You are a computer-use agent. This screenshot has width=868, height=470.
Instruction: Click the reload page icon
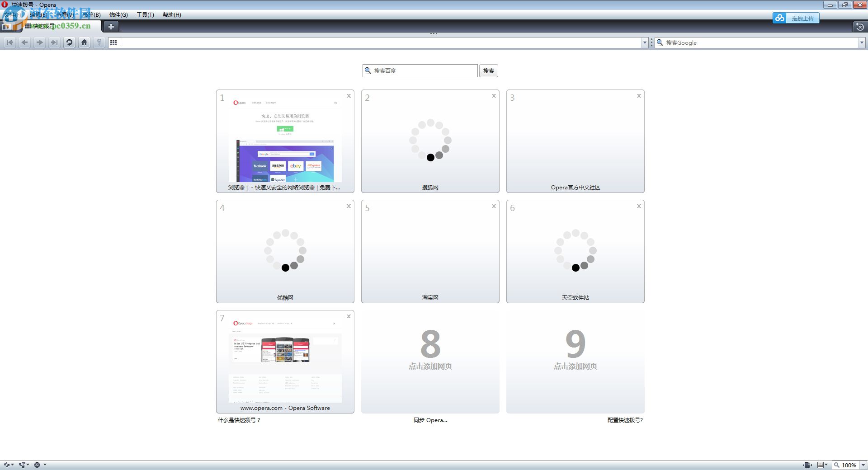click(x=69, y=42)
